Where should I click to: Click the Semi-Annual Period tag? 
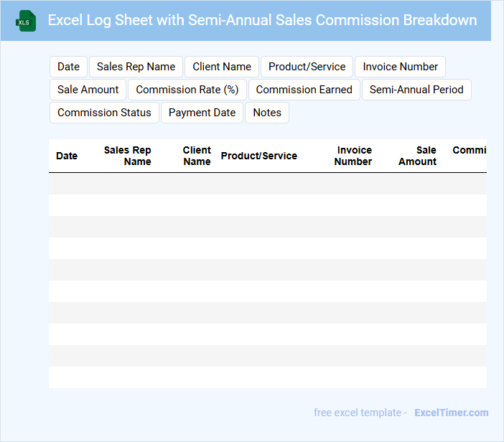coord(416,90)
